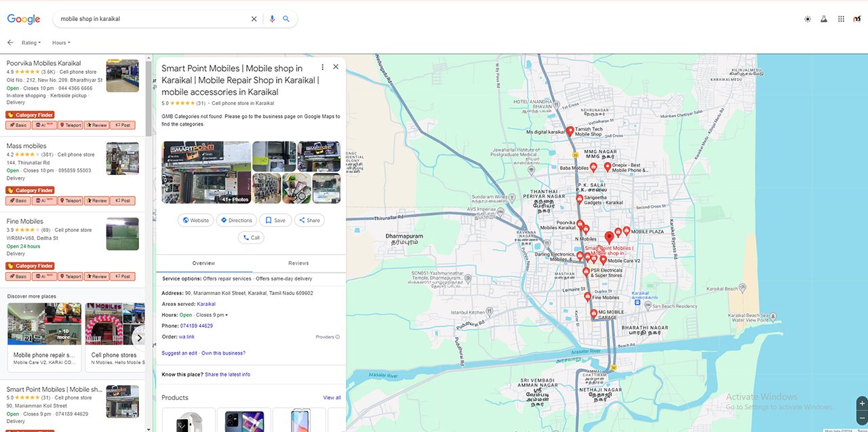Click Poorvika Mobiles listing photo

[x=123, y=76]
